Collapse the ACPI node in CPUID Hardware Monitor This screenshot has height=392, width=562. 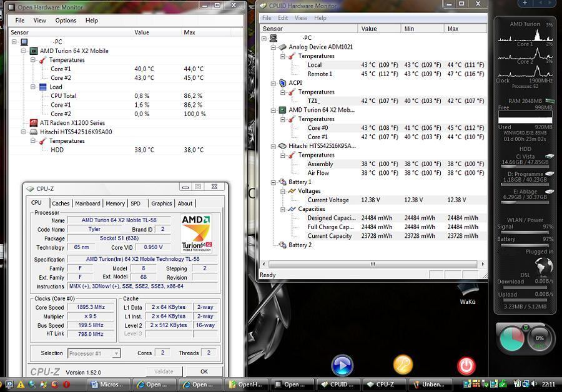(x=273, y=83)
